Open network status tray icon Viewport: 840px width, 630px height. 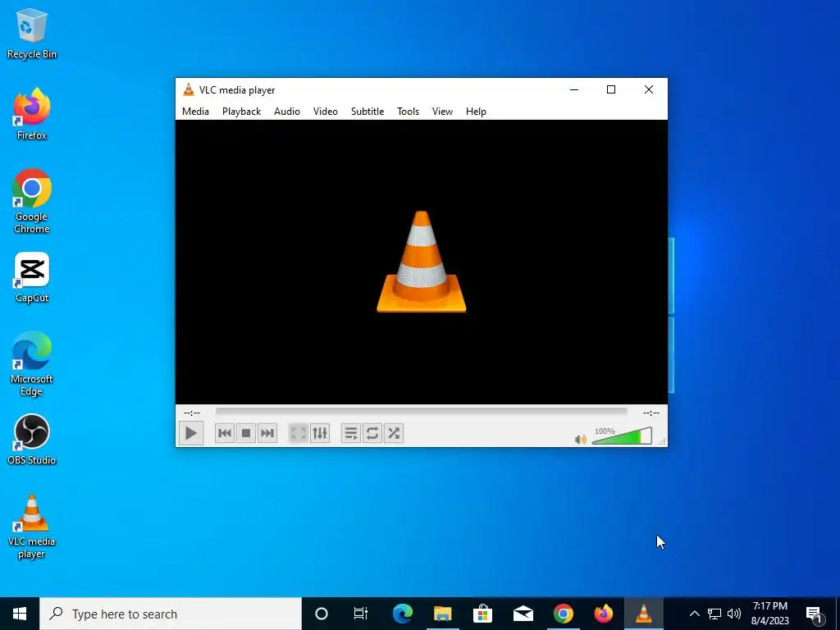714,614
